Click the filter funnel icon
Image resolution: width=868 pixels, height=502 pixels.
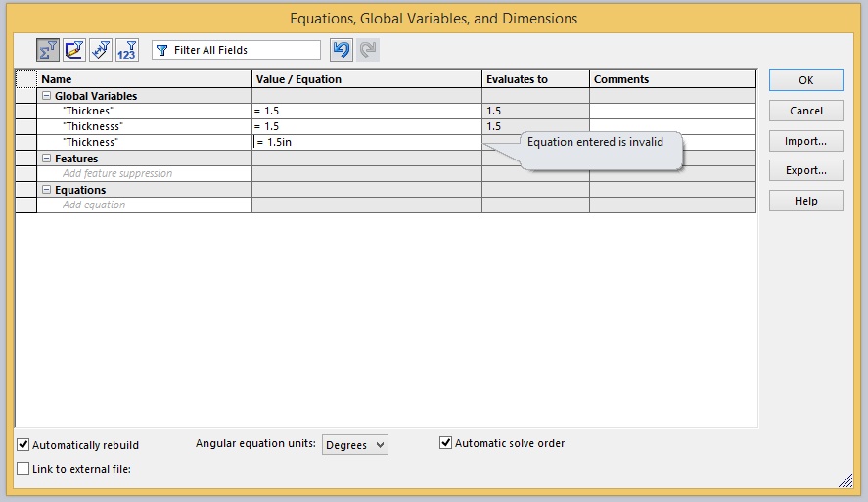point(161,50)
